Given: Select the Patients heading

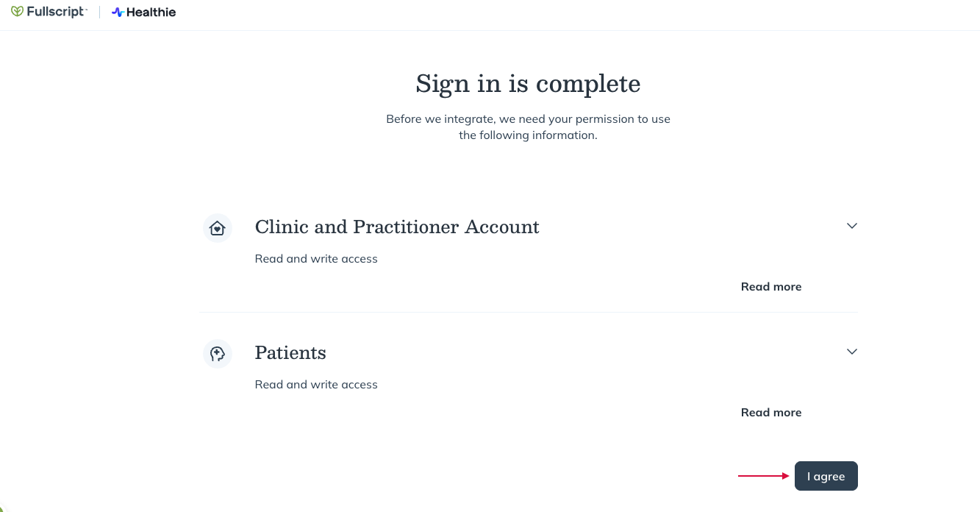Looking at the screenshot, I should point(290,352).
